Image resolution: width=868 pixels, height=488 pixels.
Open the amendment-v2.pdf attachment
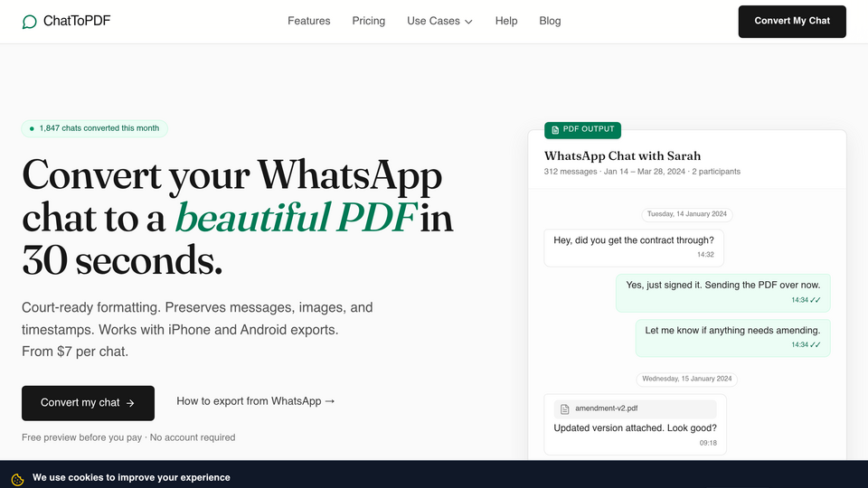[x=636, y=408]
